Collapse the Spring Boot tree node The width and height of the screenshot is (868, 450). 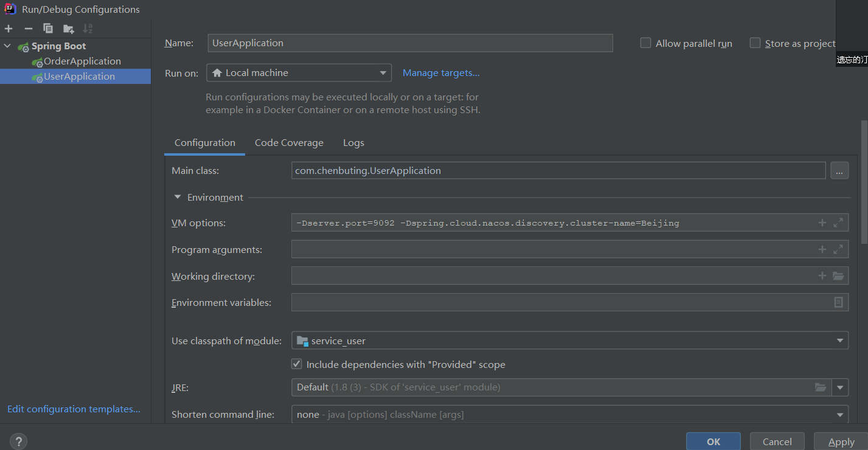click(x=7, y=46)
